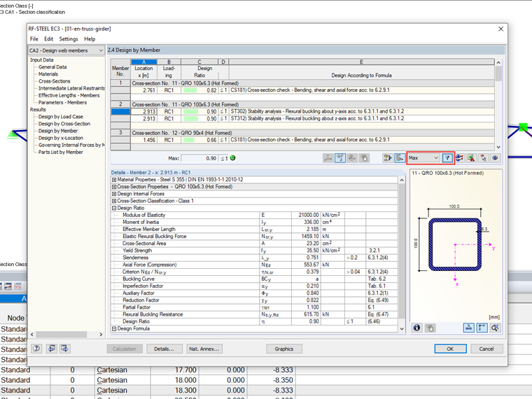Select Cross-Sections in the navigator
The width and height of the screenshot is (532, 399).
point(55,81)
